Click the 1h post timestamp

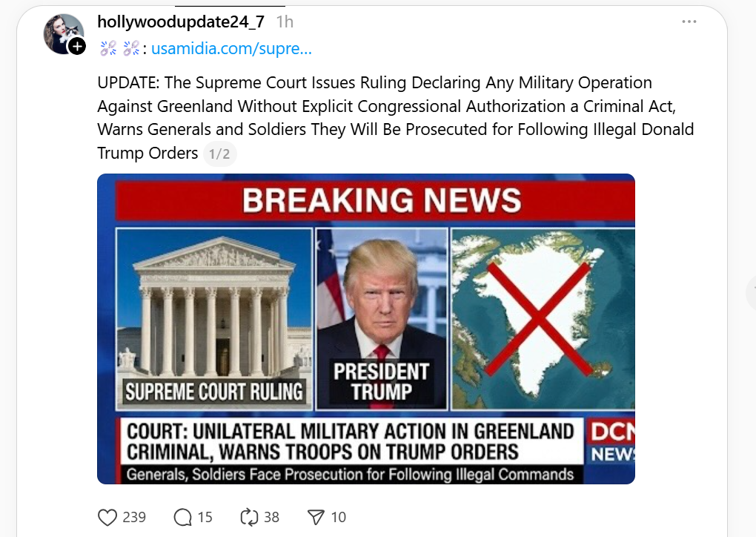click(285, 22)
